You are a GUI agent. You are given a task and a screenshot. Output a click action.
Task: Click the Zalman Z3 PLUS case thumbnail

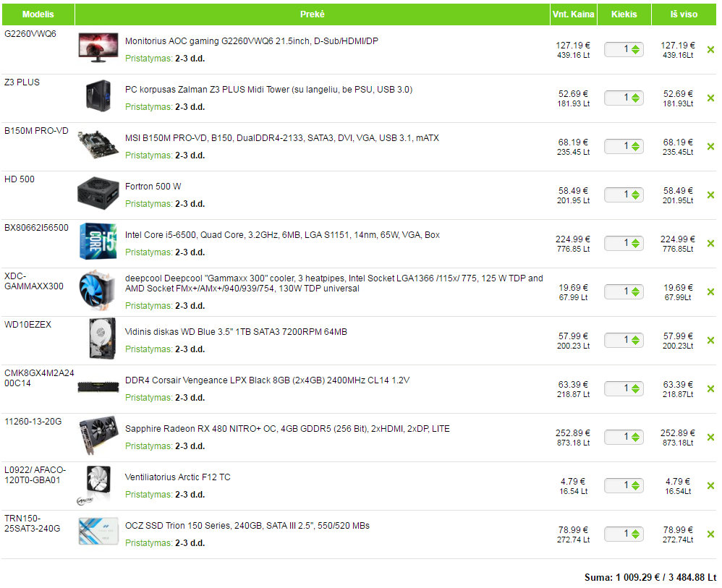98,95
